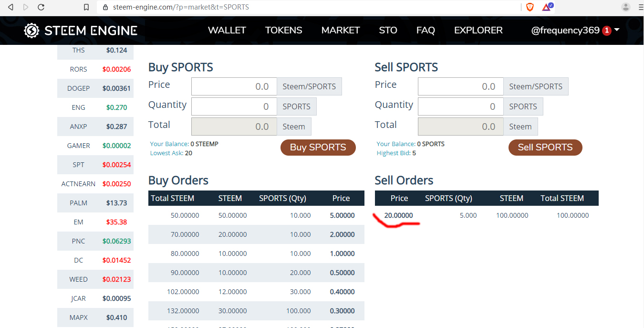Click the Buy Orders Total STEEM header
644x328 pixels.
(x=173, y=198)
